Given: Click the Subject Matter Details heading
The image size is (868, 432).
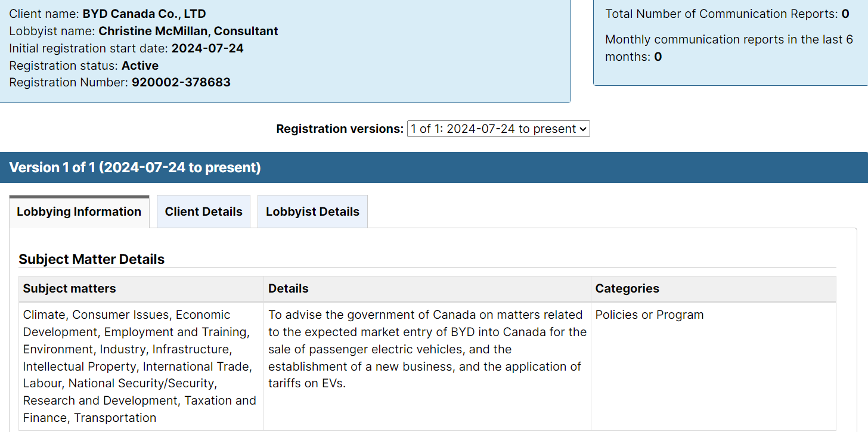Looking at the screenshot, I should pyautogui.click(x=92, y=259).
